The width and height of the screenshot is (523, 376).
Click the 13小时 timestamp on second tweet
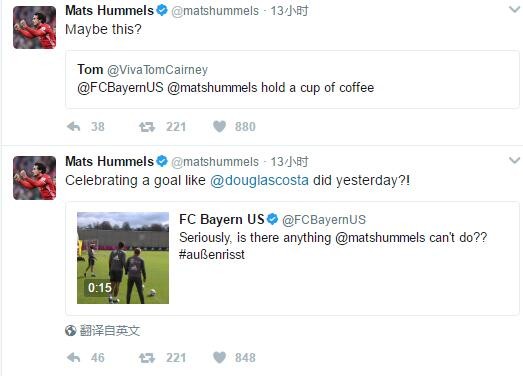pyautogui.click(x=289, y=162)
